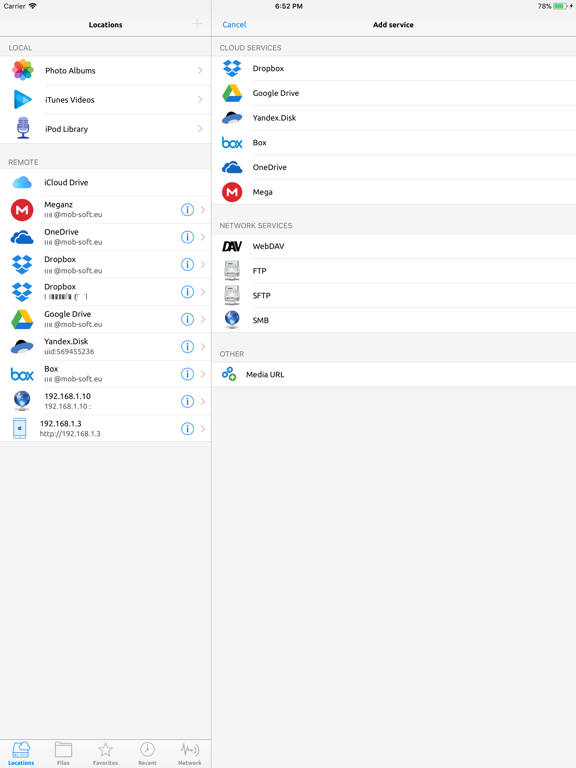Select 'http://192.168.1.3' address text
The width and height of the screenshot is (576, 768).
click(70, 434)
